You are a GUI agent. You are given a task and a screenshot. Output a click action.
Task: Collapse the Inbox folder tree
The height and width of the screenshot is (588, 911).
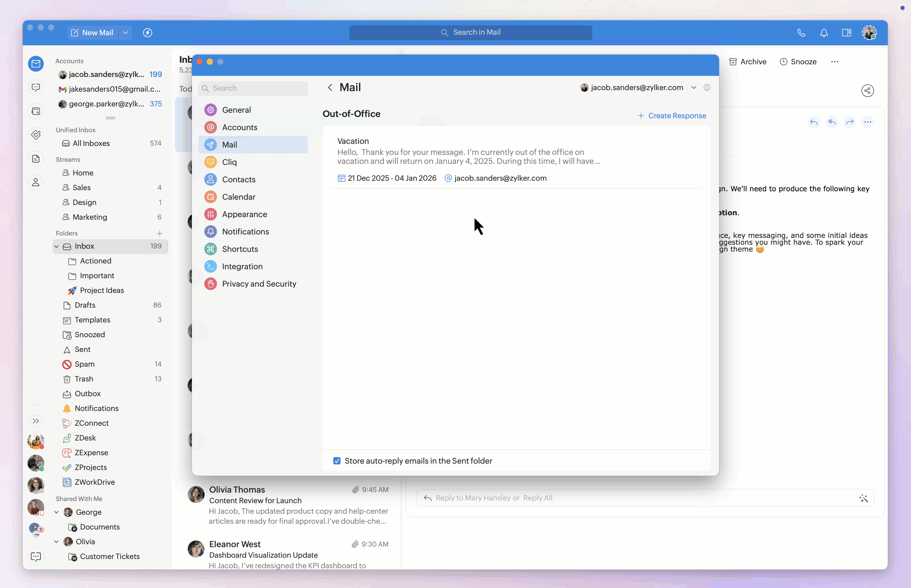coord(56,247)
